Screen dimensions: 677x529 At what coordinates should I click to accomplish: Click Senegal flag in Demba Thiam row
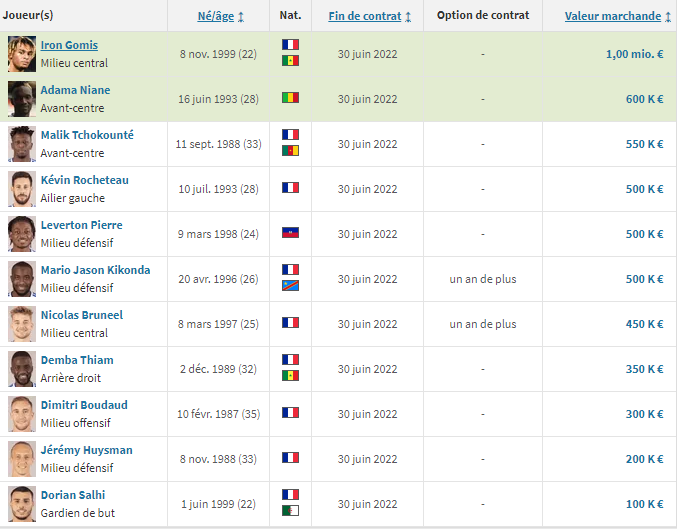coord(290,376)
